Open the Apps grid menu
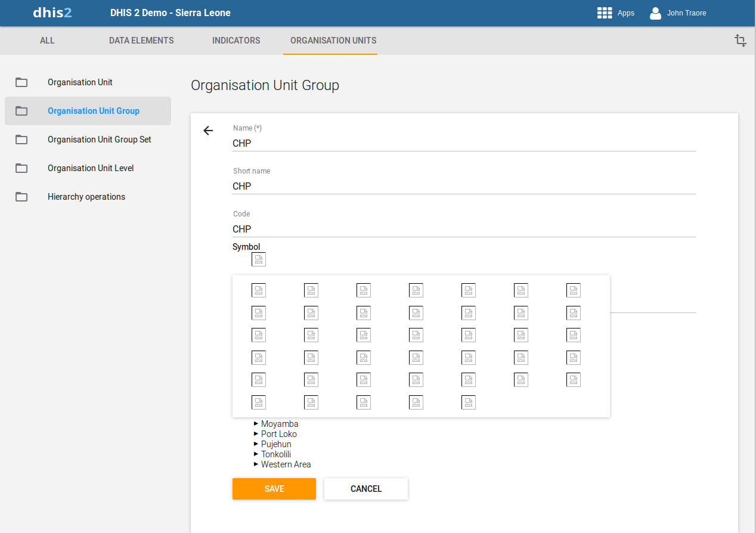The width and height of the screenshot is (756, 533). [x=605, y=13]
